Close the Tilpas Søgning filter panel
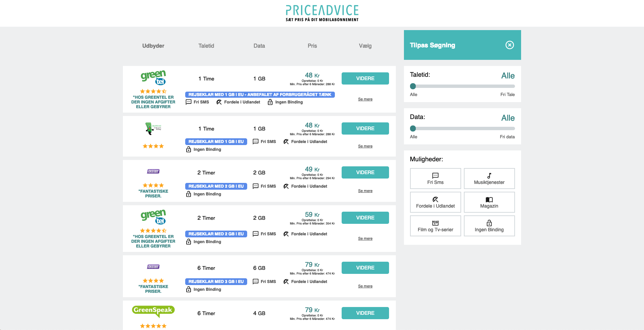The image size is (644, 330). coord(510,45)
